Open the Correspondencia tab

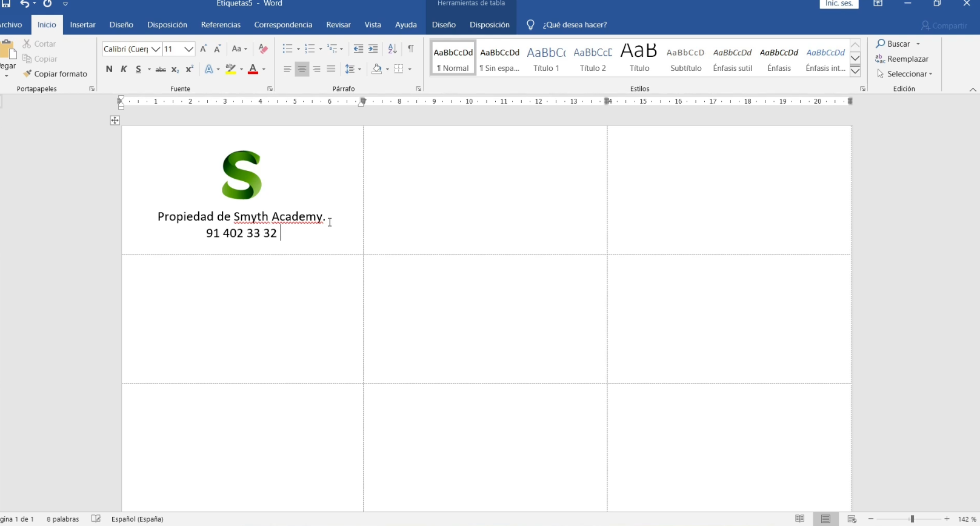pyautogui.click(x=283, y=25)
